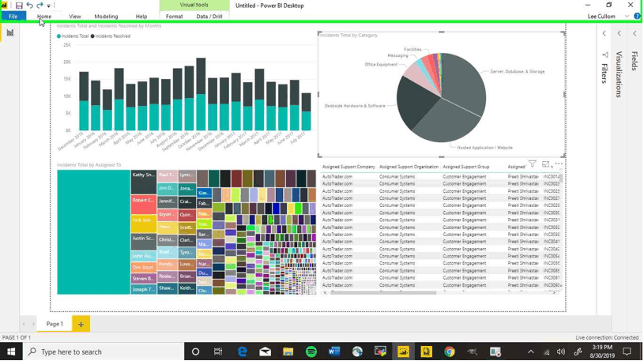Open the quick access toolbar customize dropdown
644x361 pixels.
[48, 6]
